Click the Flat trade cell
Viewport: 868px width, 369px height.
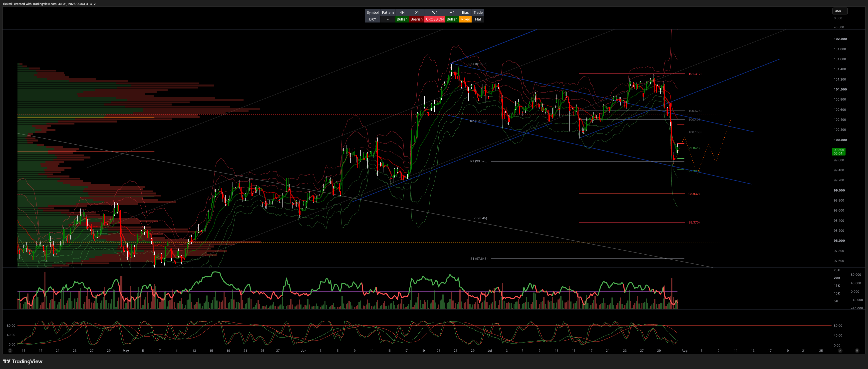[x=478, y=19]
